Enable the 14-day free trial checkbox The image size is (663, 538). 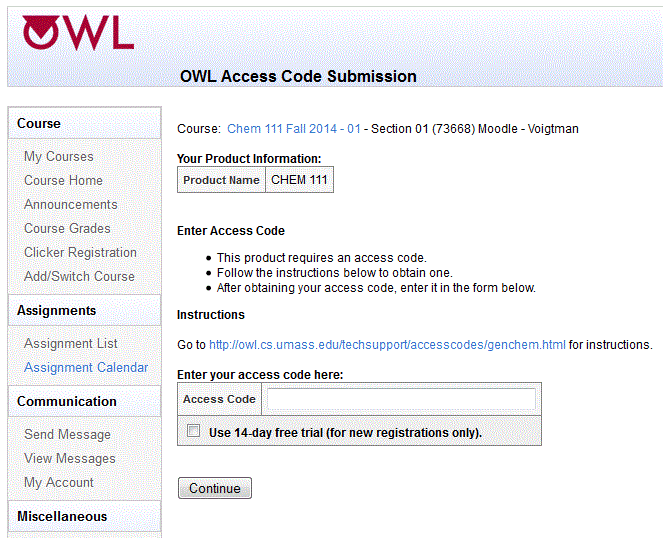pos(194,432)
